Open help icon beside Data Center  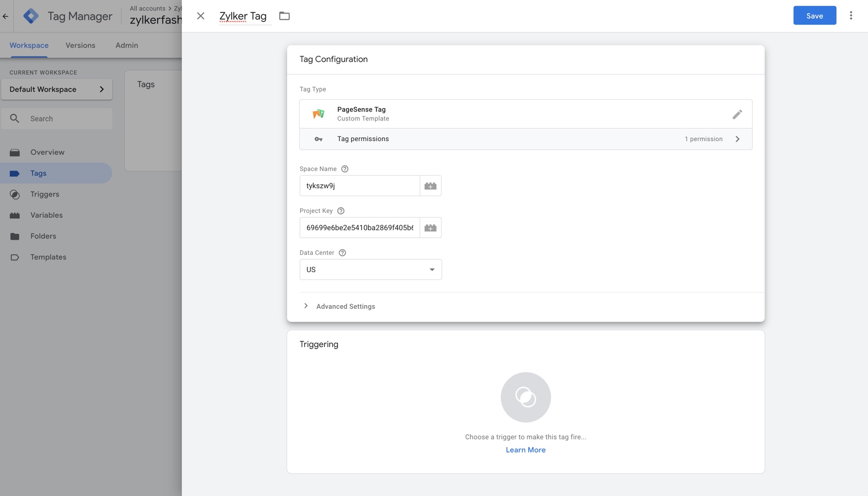[343, 253]
